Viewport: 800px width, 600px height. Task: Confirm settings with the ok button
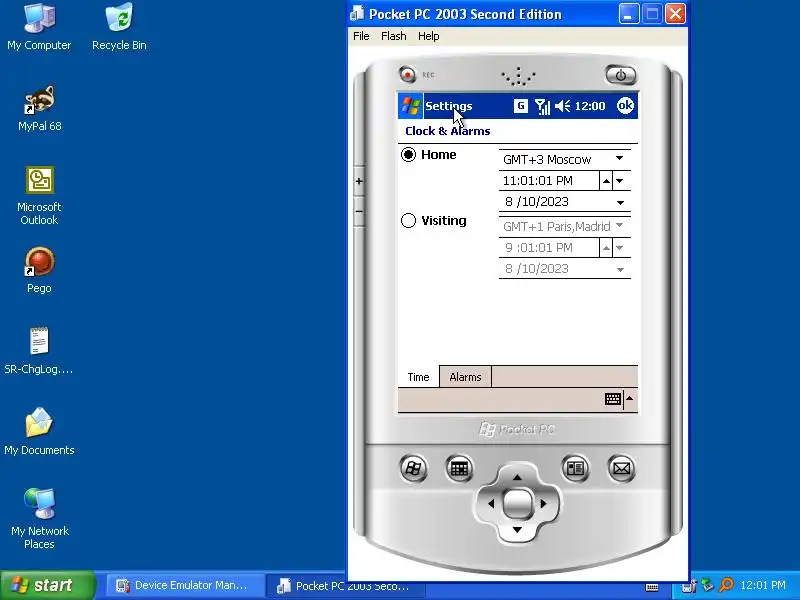click(x=625, y=106)
